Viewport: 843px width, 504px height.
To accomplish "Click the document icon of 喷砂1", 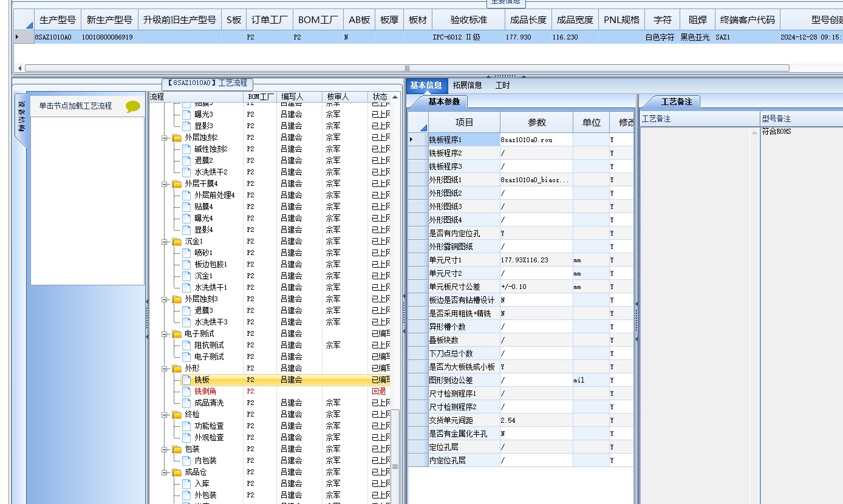I will pyautogui.click(x=186, y=253).
